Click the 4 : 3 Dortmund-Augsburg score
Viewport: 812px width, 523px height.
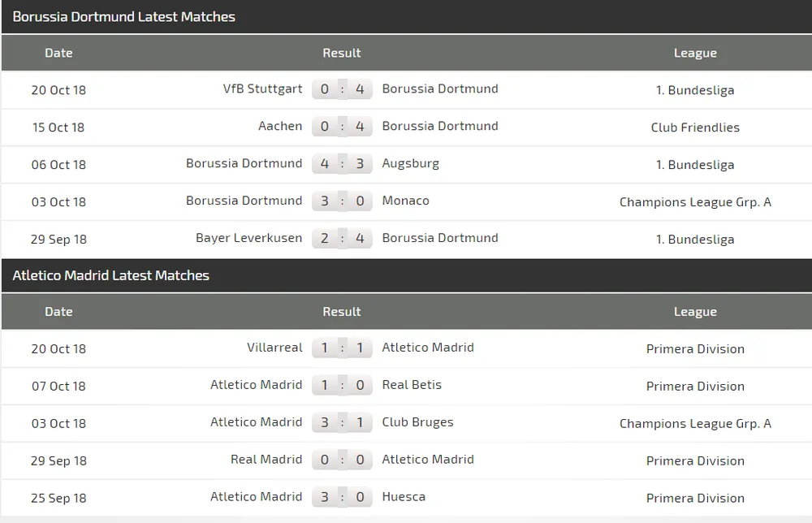pyautogui.click(x=342, y=164)
